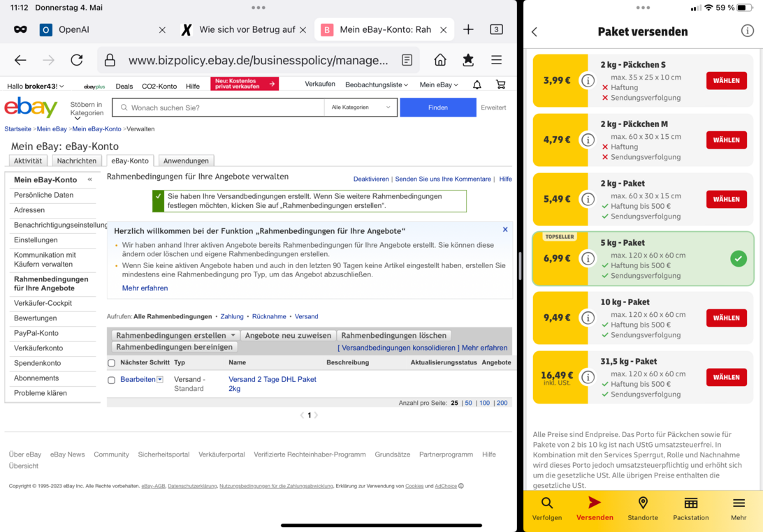Open Standorte location pin tab
Viewport: 763px width, 532px height.
click(643, 509)
